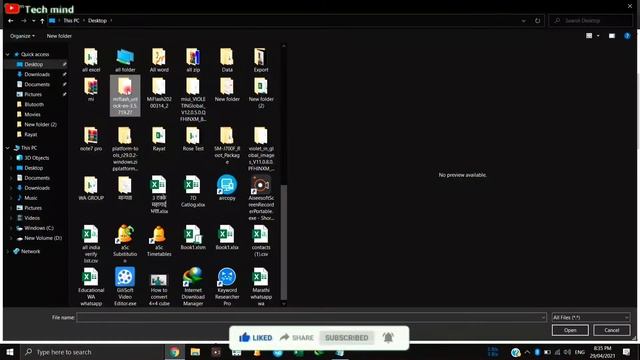Select the 'New folder (2)' icon in file grid
The width and height of the screenshot is (640, 360).
(261, 93)
